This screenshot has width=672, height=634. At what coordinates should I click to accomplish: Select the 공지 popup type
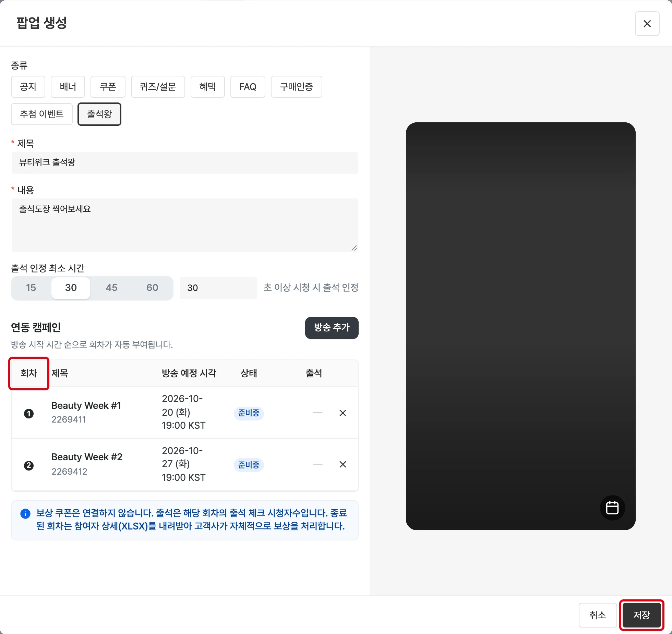28,87
